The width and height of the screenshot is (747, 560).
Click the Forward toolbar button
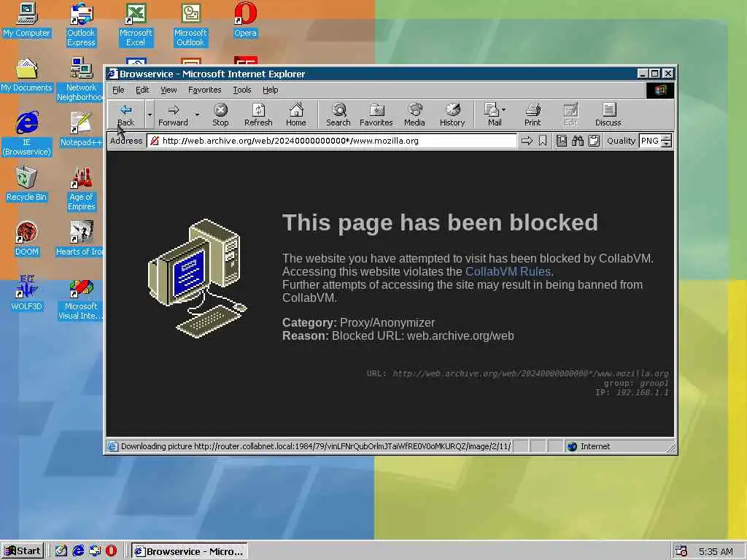pyautogui.click(x=173, y=114)
